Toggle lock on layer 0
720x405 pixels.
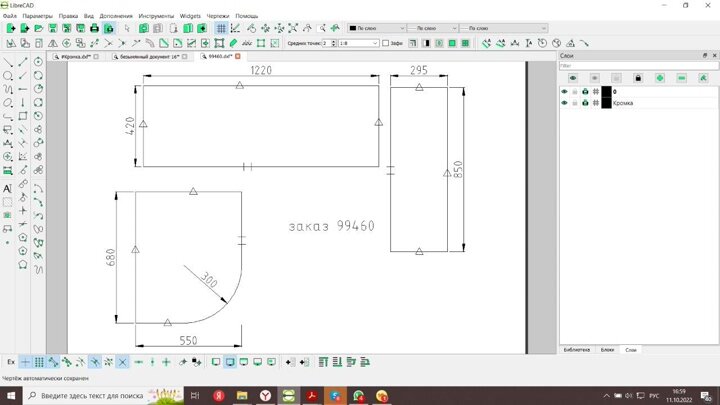pos(574,92)
